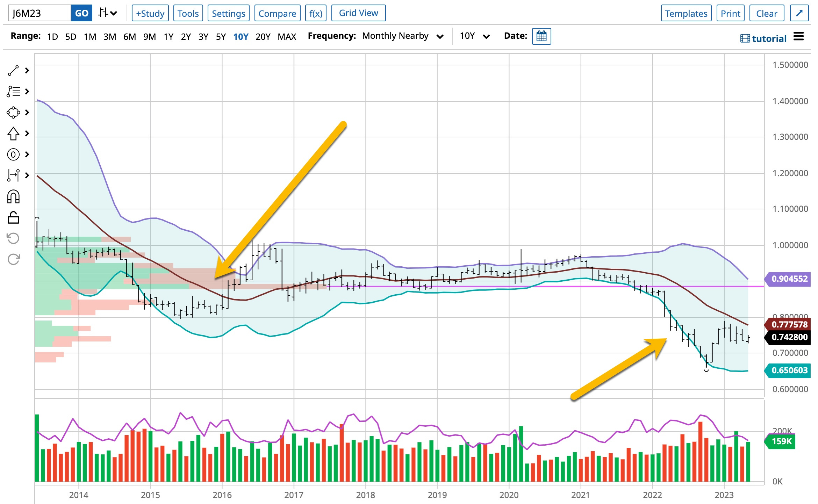Toggle the lock drawings padlock icon

(13, 217)
